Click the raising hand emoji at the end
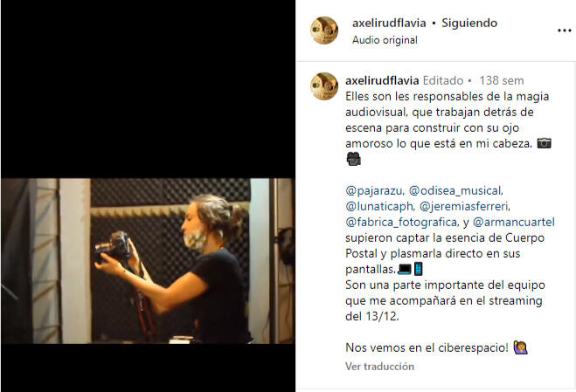Viewport: 576px width, 392px height. [521, 347]
